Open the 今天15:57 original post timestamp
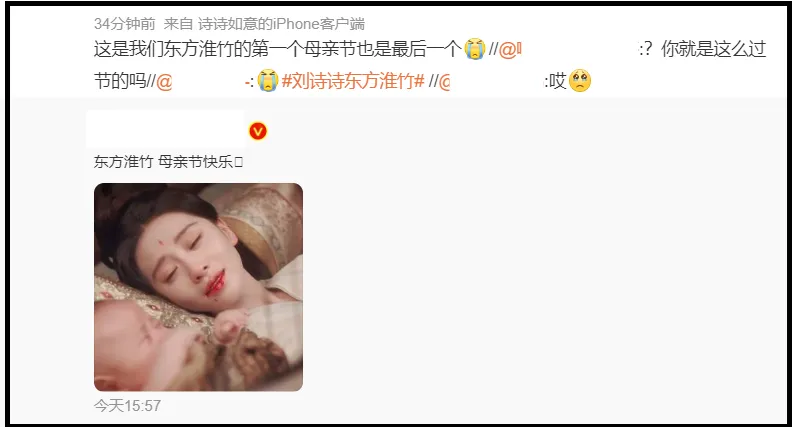792x427 pixels. [x=127, y=406]
